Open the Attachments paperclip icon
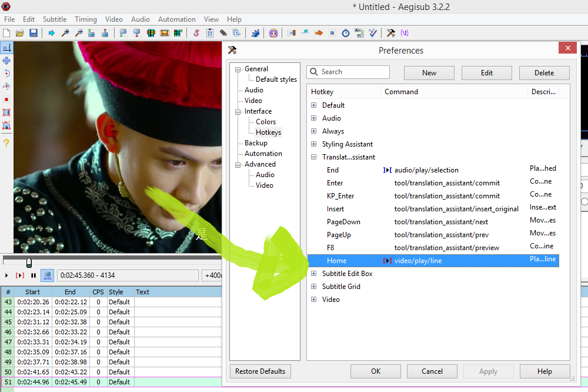Viewport: 588px width, 392px height. (x=223, y=33)
